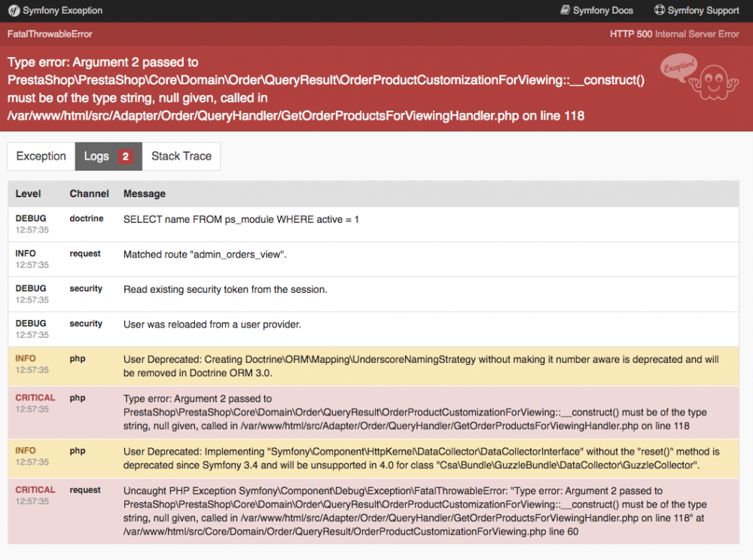
Task: Click the Exception ghost illustration
Action: coord(700,77)
